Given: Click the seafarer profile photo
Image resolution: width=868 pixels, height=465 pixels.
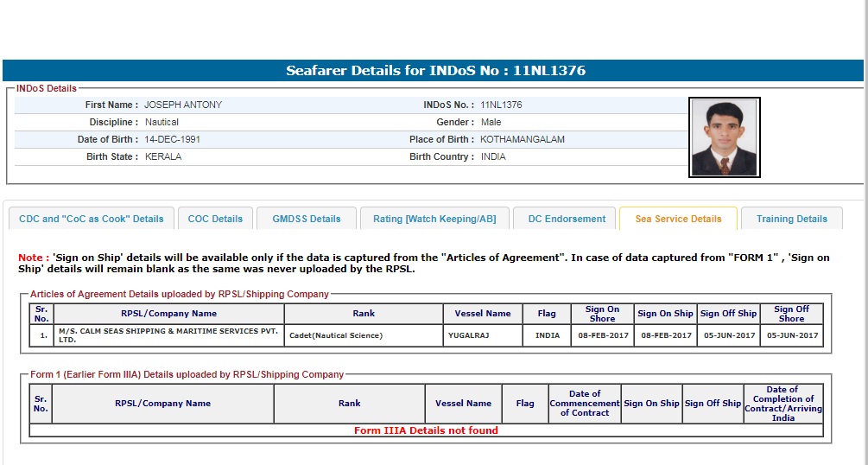Looking at the screenshot, I should (724, 137).
